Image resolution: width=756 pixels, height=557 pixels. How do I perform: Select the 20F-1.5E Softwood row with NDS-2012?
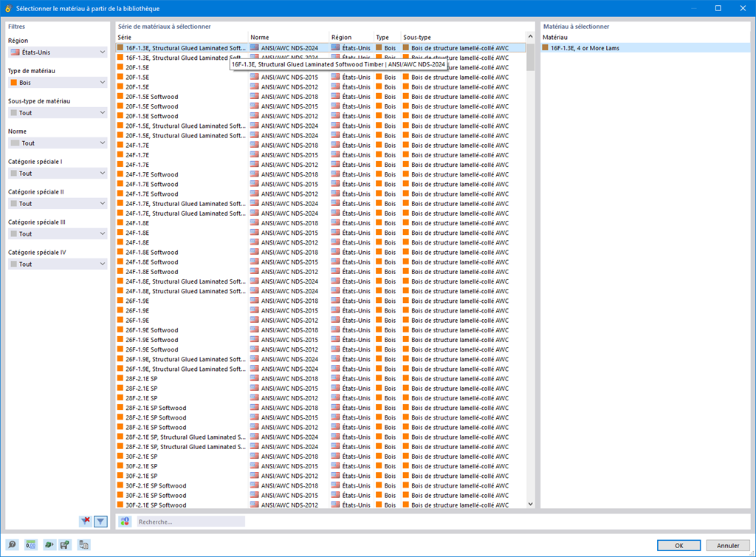click(x=320, y=116)
